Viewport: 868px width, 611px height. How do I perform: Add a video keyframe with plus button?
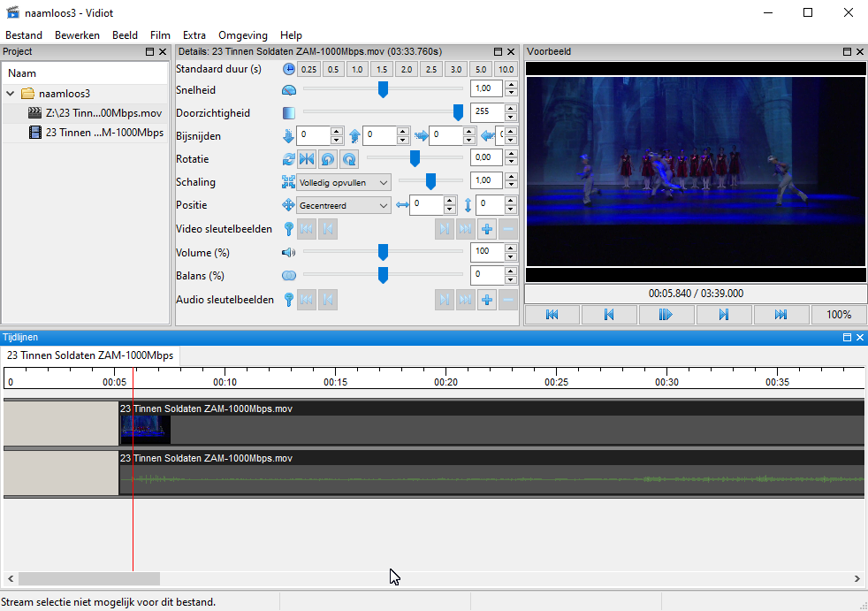(487, 229)
